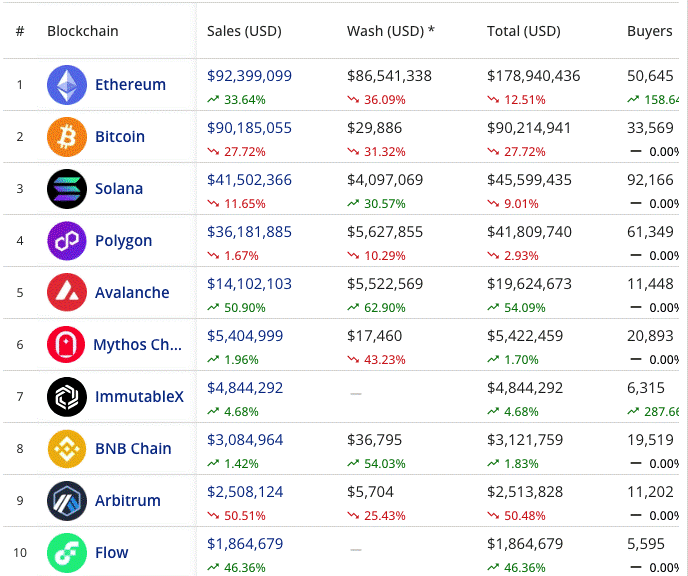This screenshot has width=688, height=576.
Task: Select Avalanche total $19,624,673
Action: (x=529, y=284)
